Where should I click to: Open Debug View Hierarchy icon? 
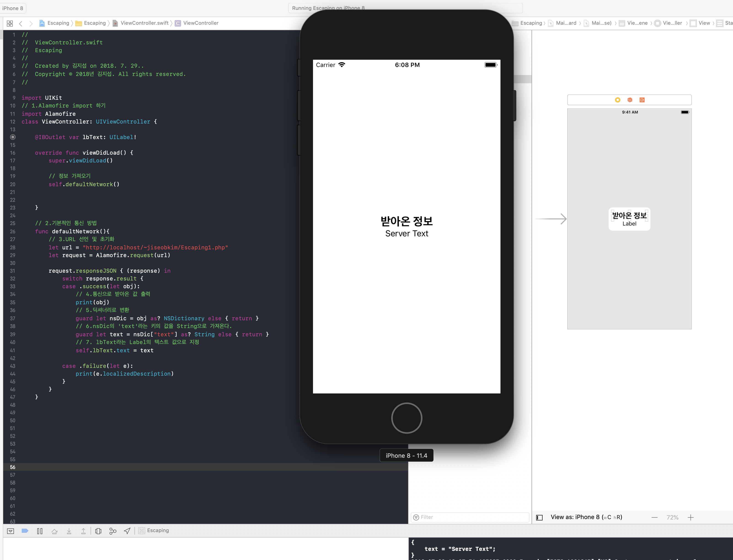pyautogui.click(x=98, y=531)
